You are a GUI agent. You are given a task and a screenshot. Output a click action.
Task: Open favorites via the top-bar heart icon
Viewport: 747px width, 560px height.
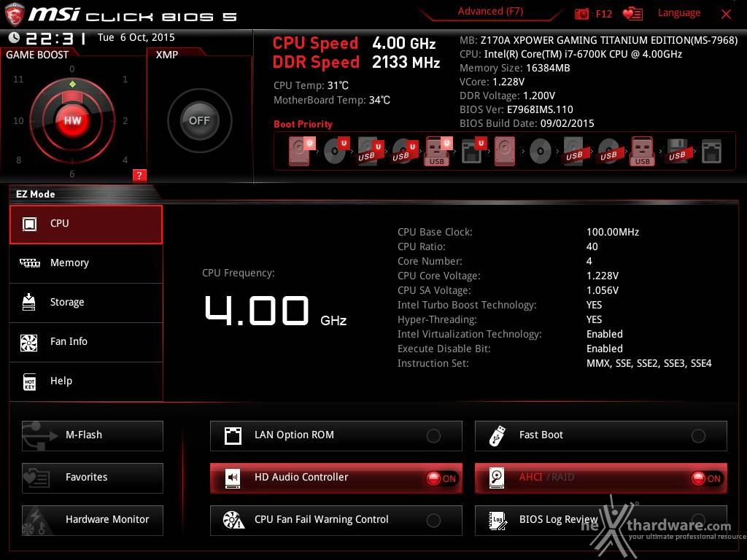coord(632,14)
